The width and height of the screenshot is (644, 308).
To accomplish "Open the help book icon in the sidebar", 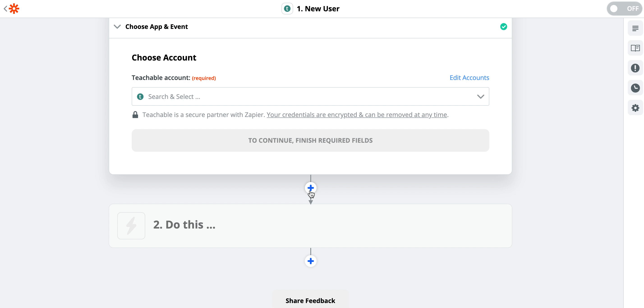I will coord(635,48).
